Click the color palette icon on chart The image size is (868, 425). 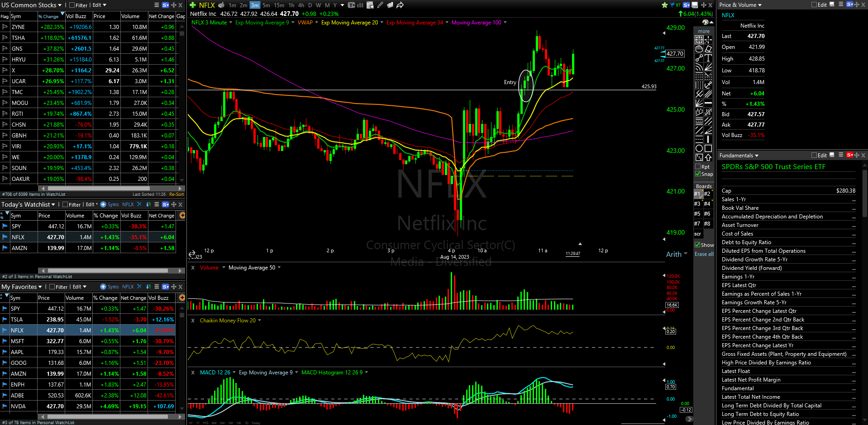click(705, 22)
